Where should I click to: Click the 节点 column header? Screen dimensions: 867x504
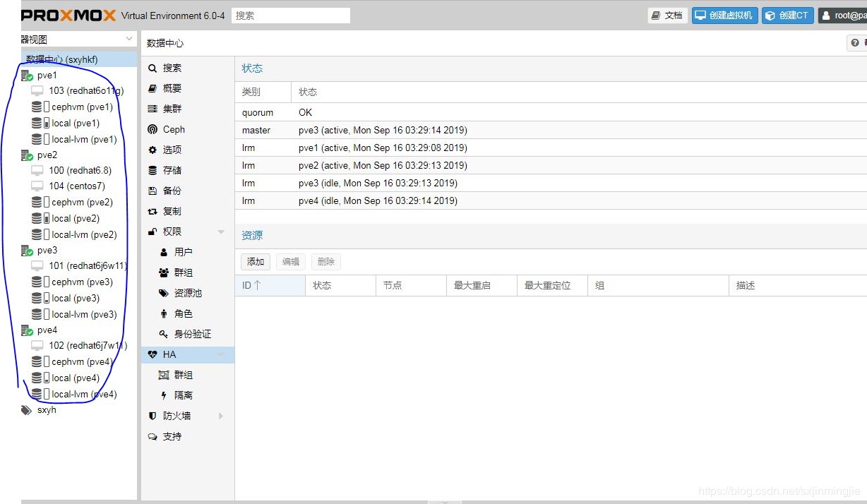(x=411, y=286)
